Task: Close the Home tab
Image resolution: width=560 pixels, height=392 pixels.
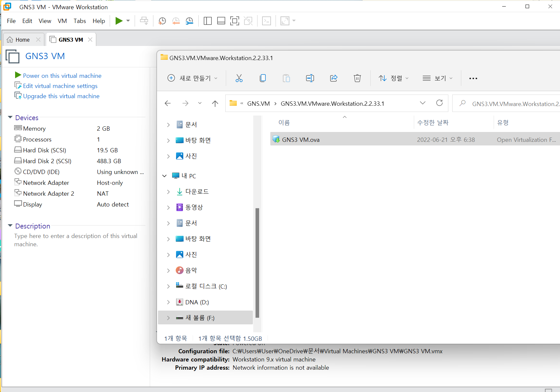Action: [38, 40]
